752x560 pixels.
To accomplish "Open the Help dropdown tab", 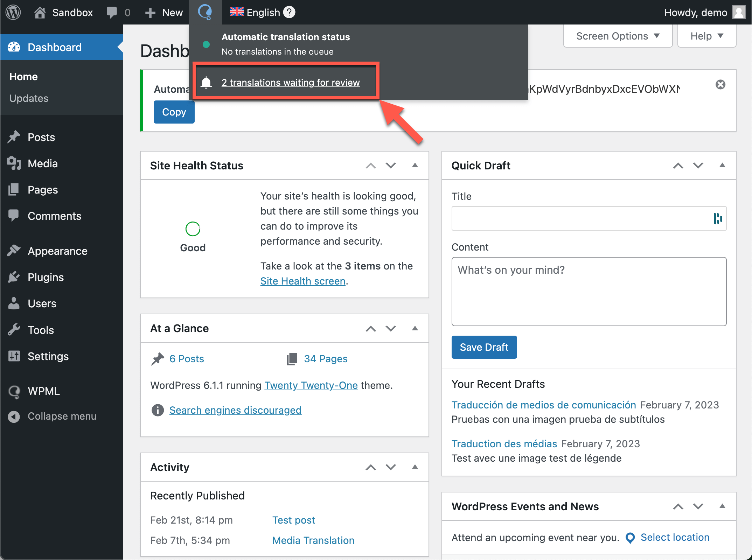I will [x=707, y=36].
